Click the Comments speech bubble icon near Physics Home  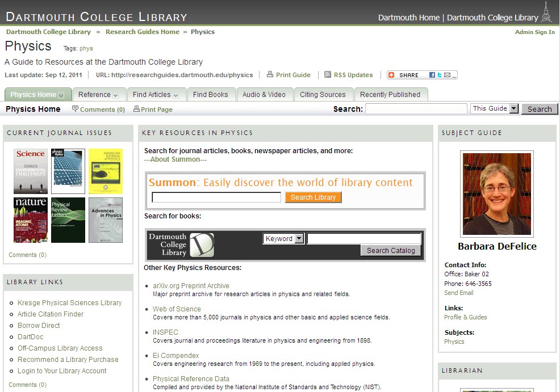click(x=75, y=108)
